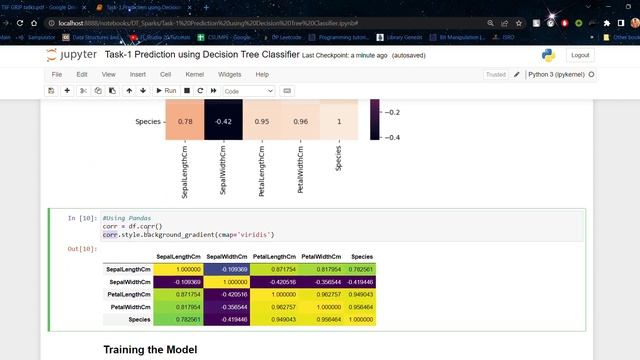This screenshot has height=360, width=640.
Task: Click the Last Checkpoint text
Action: [x=344, y=56]
